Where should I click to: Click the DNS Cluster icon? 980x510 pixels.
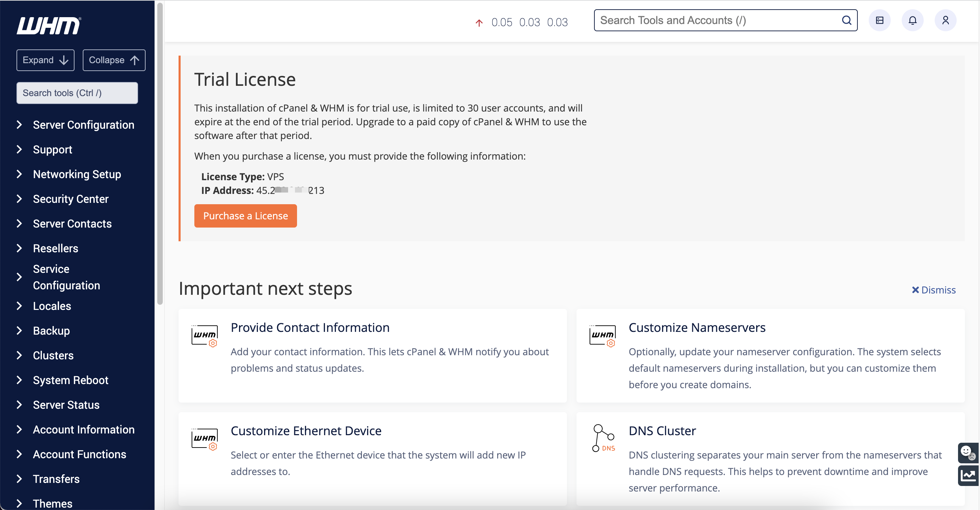[x=603, y=438]
